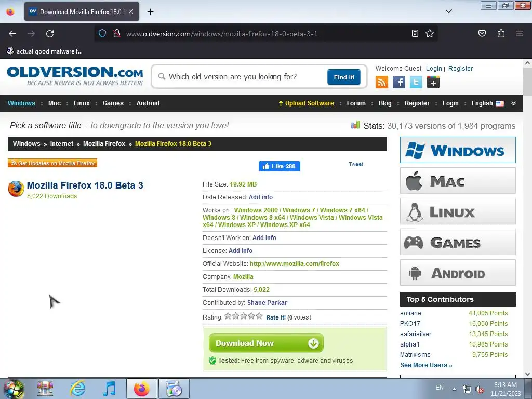The height and width of the screenshot is (399, 532).
Task: Select Android in the navigation bar
Action: click(x=148, y=103)
